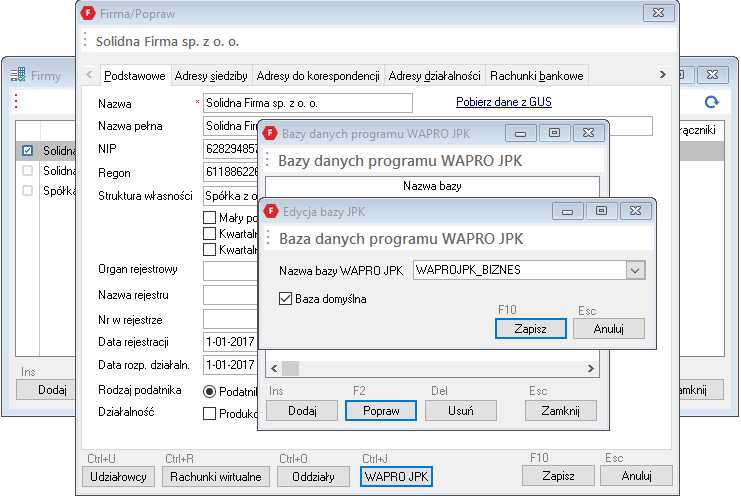741x496 pixels.
Task: Close the Firmy window
Action: (712, 75)
